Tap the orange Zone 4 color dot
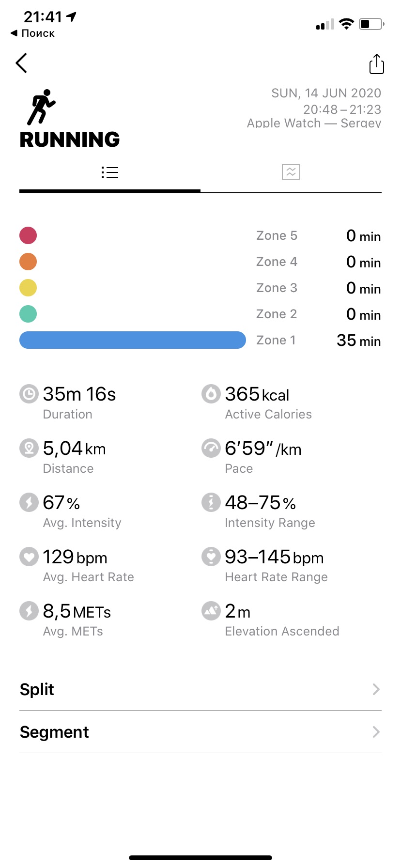 (28, 262)
